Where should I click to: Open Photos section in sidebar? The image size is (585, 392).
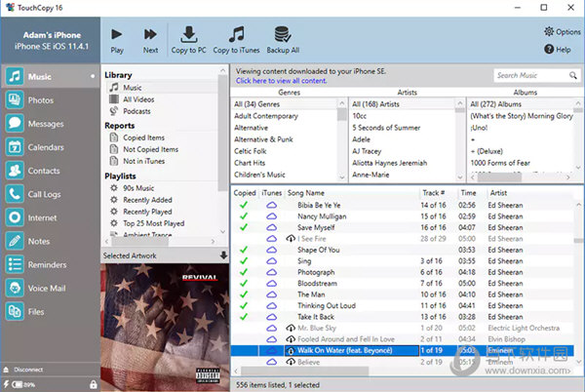pos(51,100)
